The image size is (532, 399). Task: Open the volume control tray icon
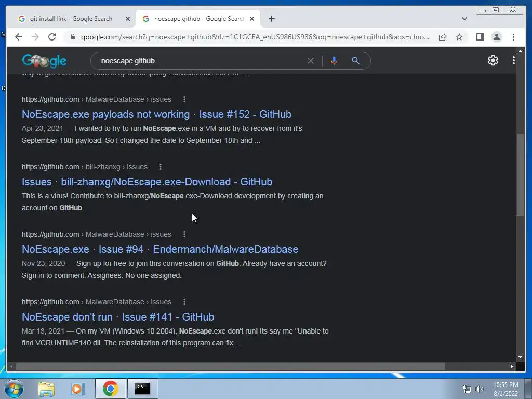(480, 389)
